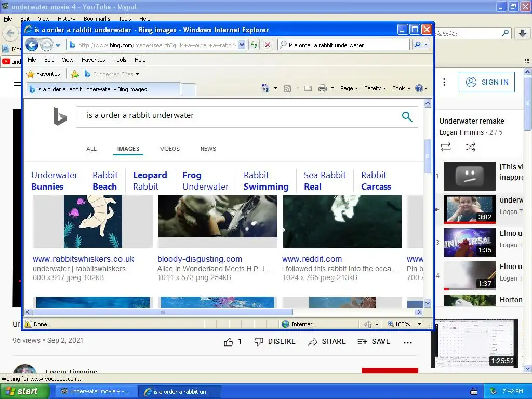The height and width of the screenshot is (399, 532).
Task: Open IE File menu
Action: point(32,60)
